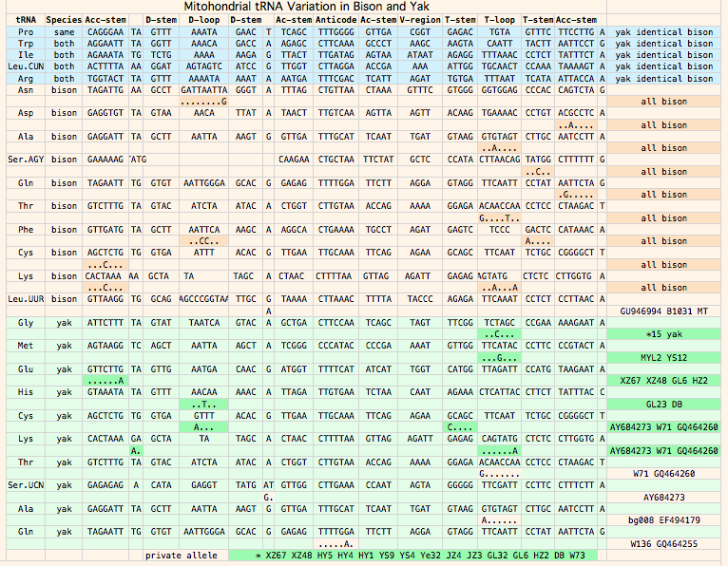728x566 pixels.
Task: Click the 'Anticode' column header
Action: pos(336,20)
